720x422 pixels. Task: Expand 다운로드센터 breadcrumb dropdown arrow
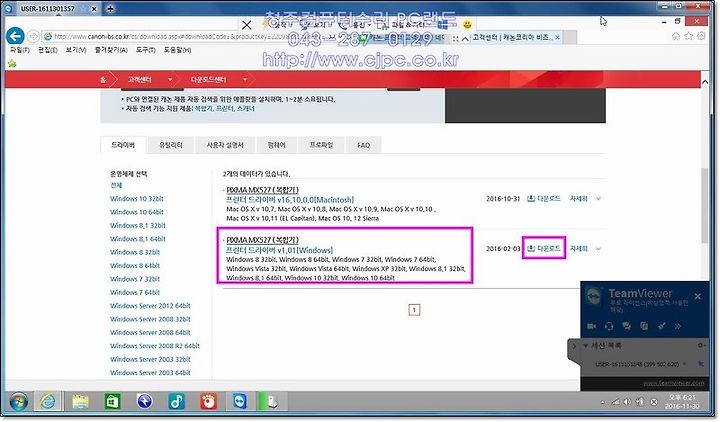click(245, 79)
